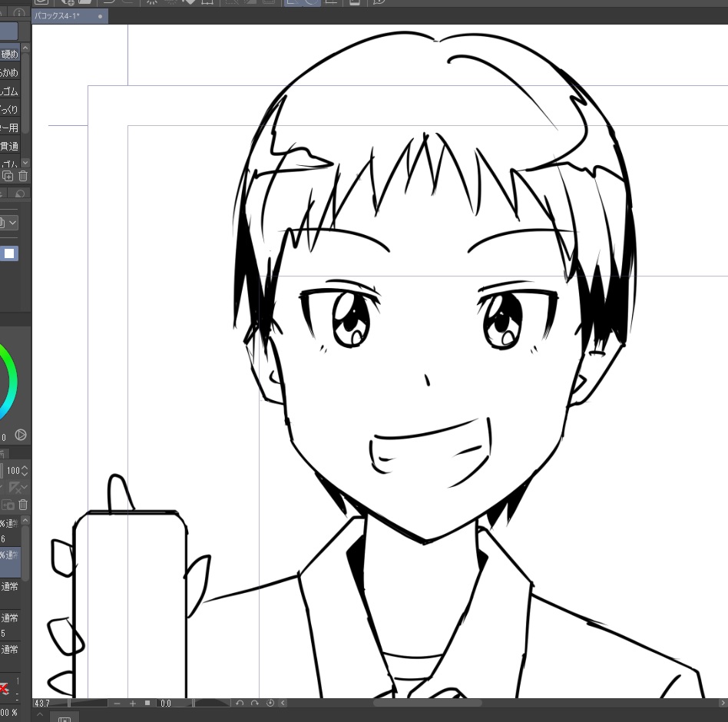Click the layer opacity stepper arrows

pyautogui.click(x=25, y=470)
